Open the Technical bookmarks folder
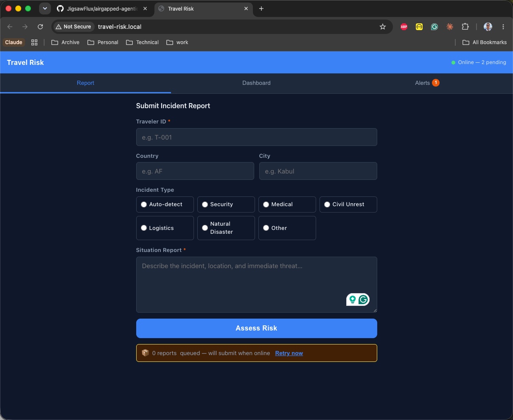 [x=143, y=42]
